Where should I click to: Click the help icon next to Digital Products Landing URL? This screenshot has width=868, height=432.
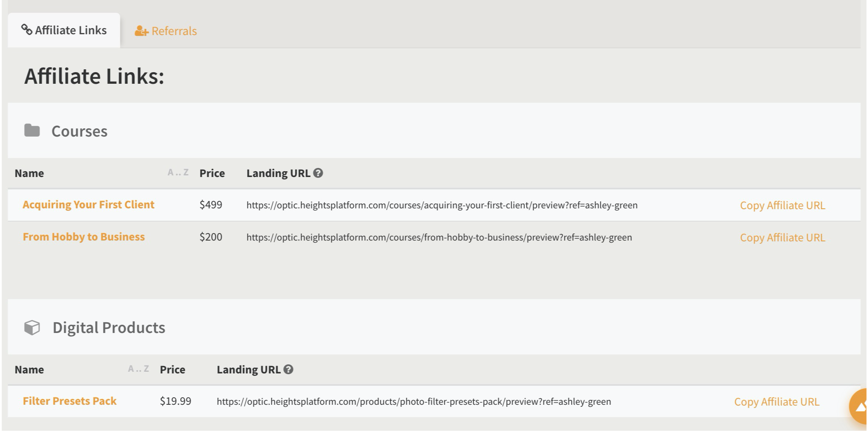[x=289, y=369]
